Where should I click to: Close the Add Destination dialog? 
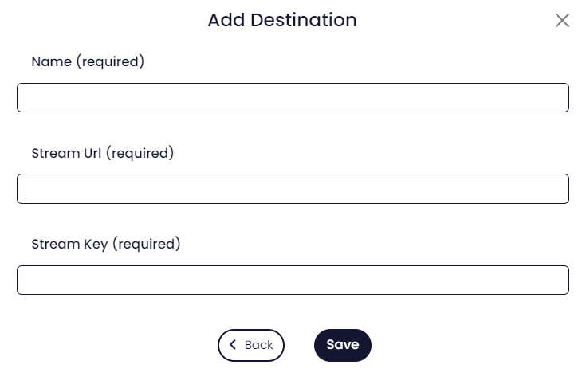(562, 21)
